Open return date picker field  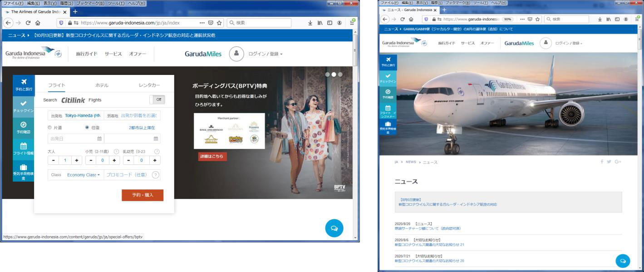point(132,138)
